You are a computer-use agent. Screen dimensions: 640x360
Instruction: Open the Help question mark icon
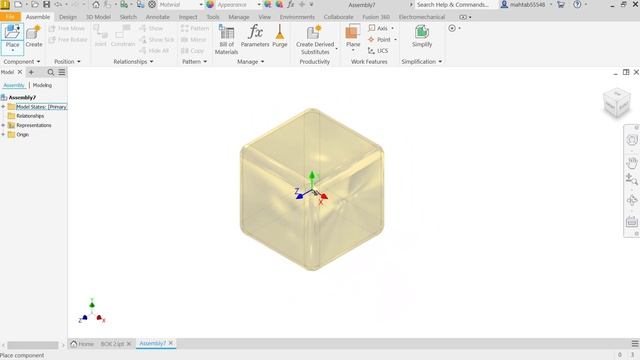pyautogui.click(x=577, y=4)
